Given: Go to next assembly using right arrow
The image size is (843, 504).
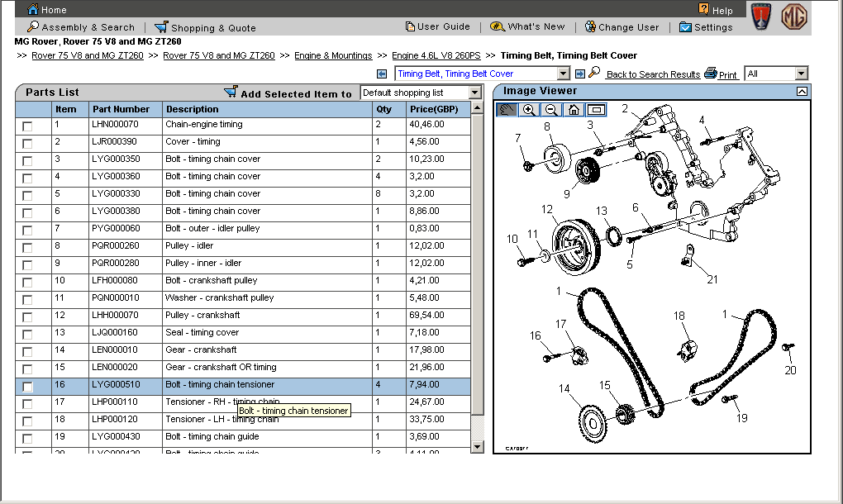Looking at the screenshot, I should pyautogui.click(x=580, y=74).
